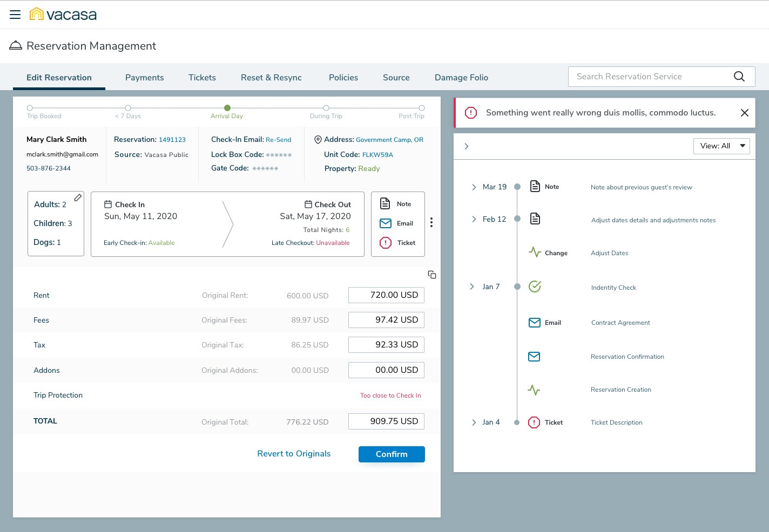
Task: Open Email from the action card
Action: 396,223
